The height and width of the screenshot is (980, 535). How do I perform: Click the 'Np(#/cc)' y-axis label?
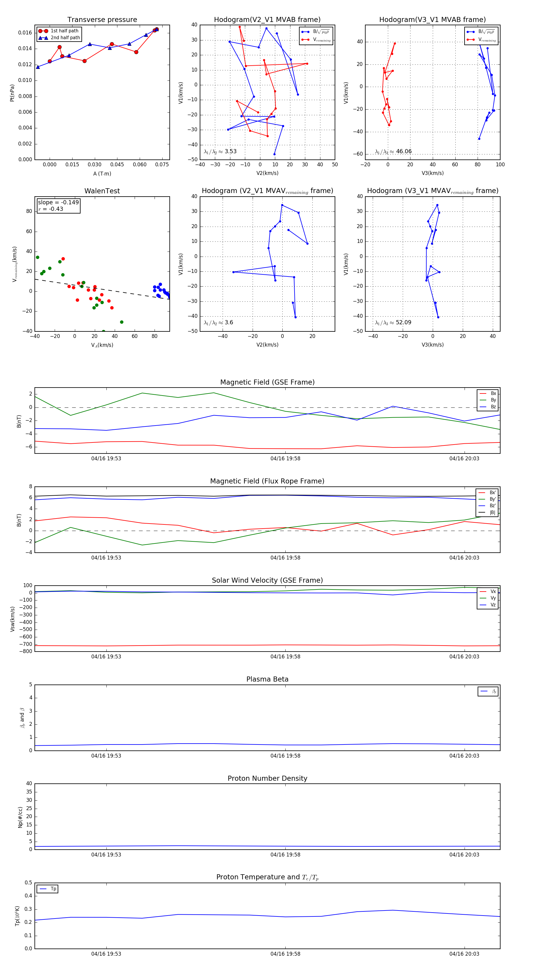[x=20, y=817]
